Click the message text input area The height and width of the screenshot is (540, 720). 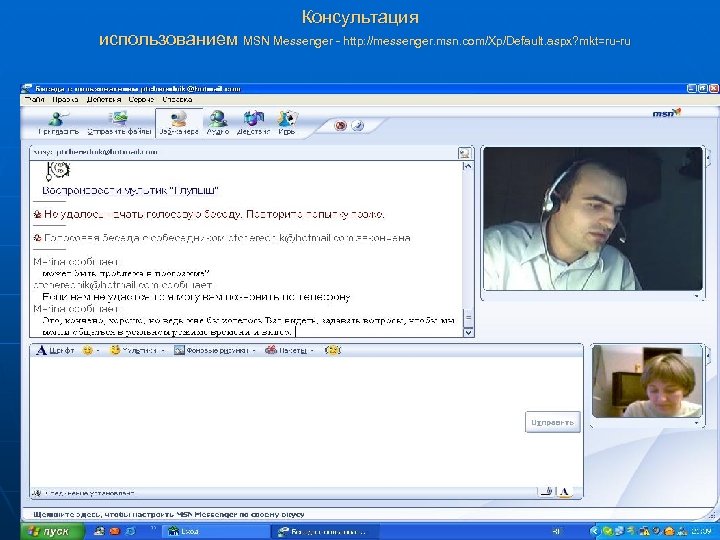pyautogui.click(x=277, y=422)
